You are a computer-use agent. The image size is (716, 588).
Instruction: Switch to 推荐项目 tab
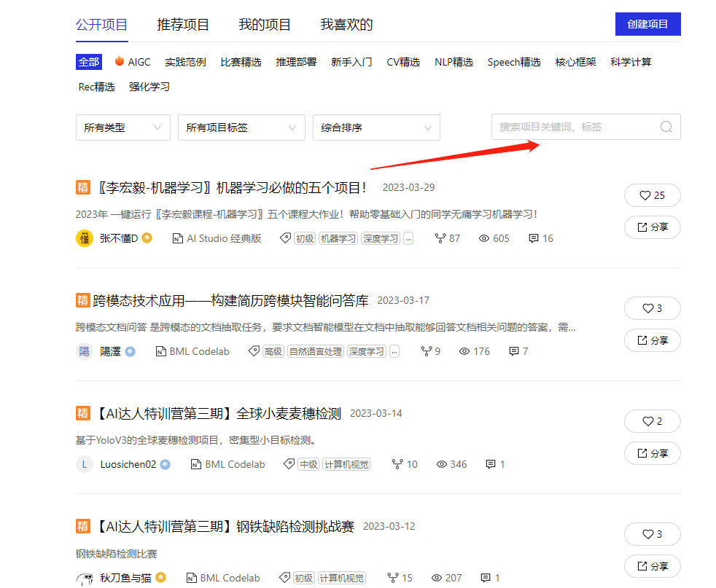[183, 25]
